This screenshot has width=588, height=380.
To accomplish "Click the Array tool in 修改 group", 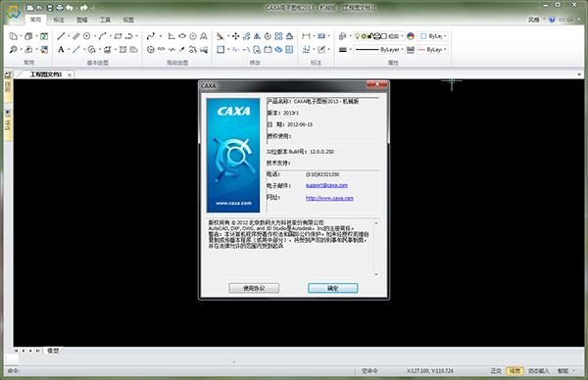I will 278,36.
